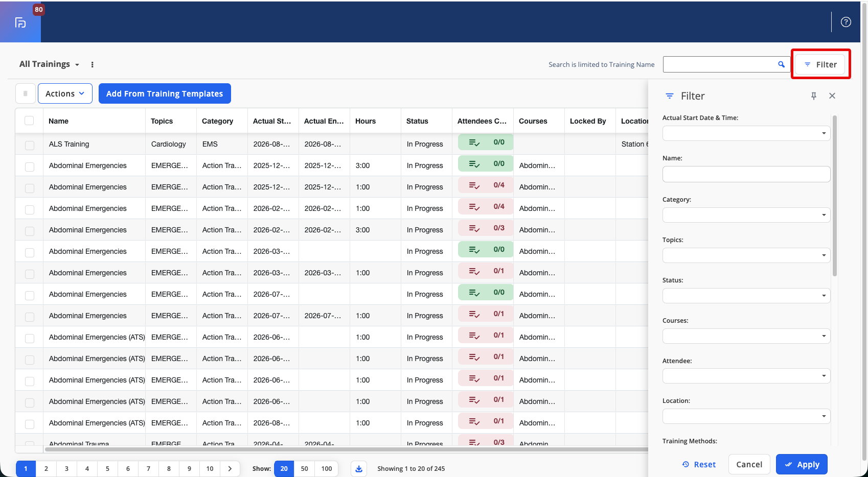
Task: Click the app logo with 80 badge
Action: (20, 22)
